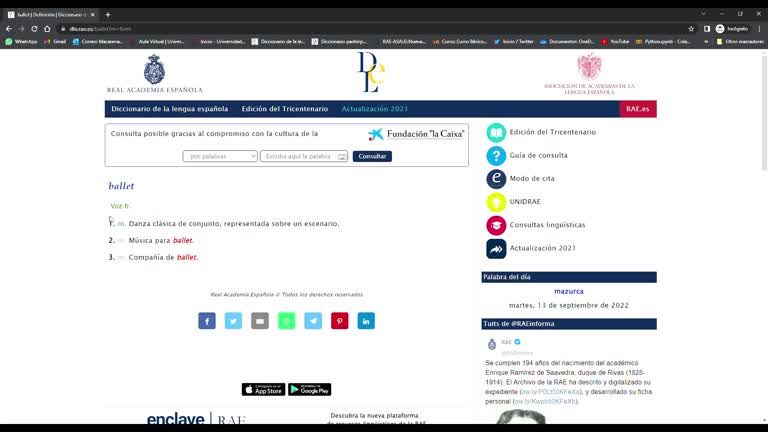
Task: Click the 'Escriba aquí la palabra' search field
Action: click(x=298, y=157)
